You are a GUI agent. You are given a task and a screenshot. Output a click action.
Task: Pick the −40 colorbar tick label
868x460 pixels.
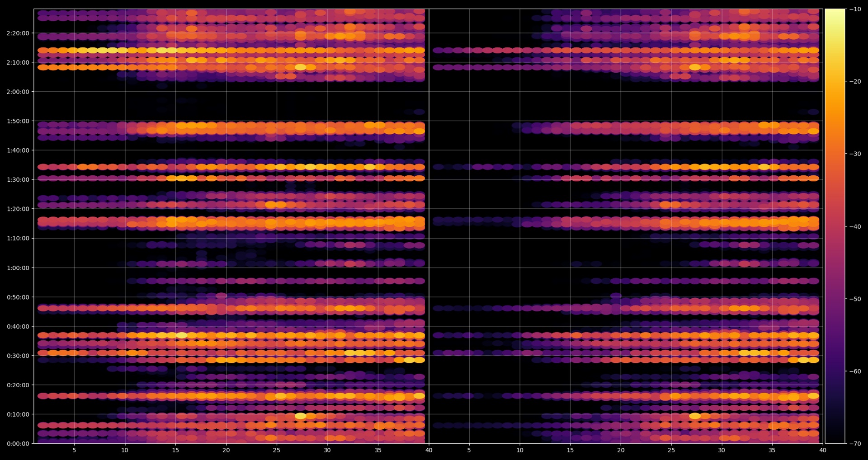(855, 226)
